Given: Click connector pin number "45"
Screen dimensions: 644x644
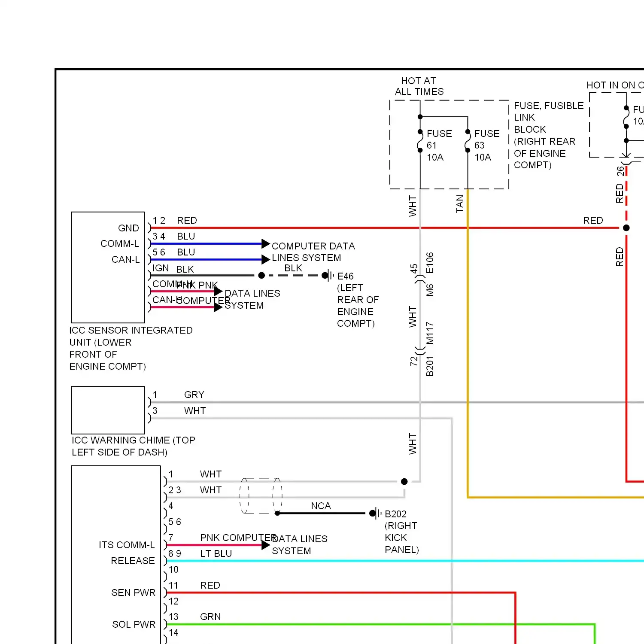Looking at the screenshot, I should [414, 269].
